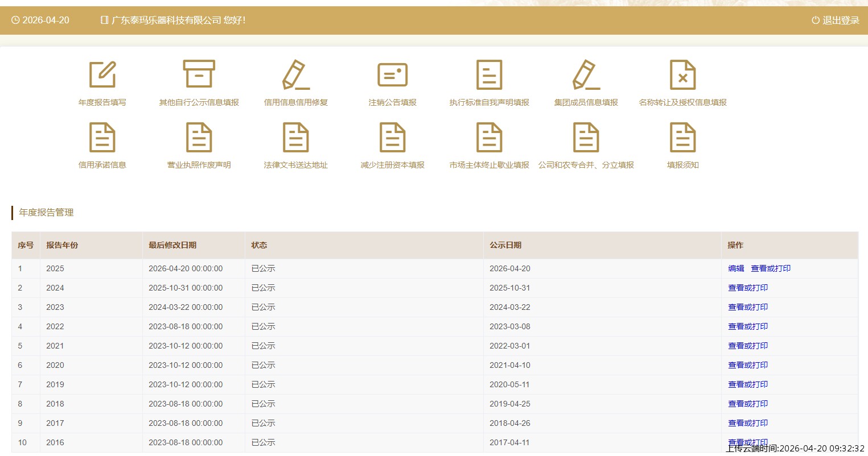This screenshot has height=456, width=868.
Task: Open 信用信息信用修复 pencil icon
Action: (x=296, y=75)
